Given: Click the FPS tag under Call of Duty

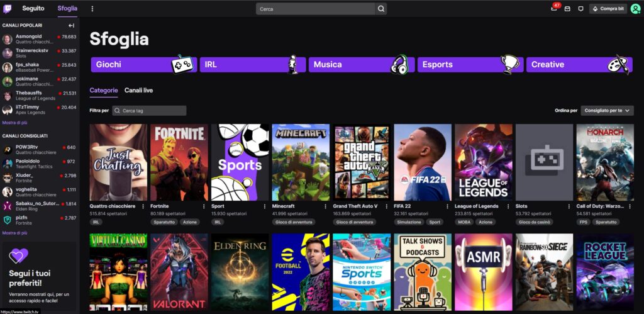Looking at the screenshot, I should tap(583, 222).
